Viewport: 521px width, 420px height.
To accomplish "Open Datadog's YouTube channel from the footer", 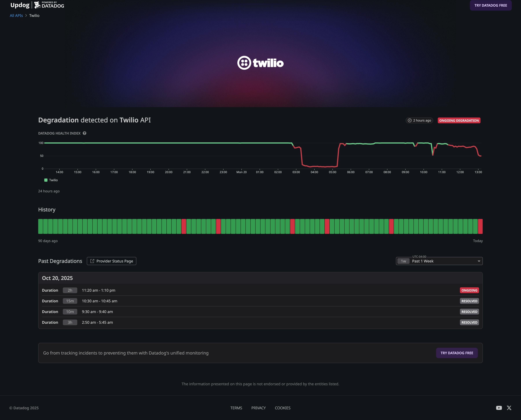I will (x=499, y=408).
